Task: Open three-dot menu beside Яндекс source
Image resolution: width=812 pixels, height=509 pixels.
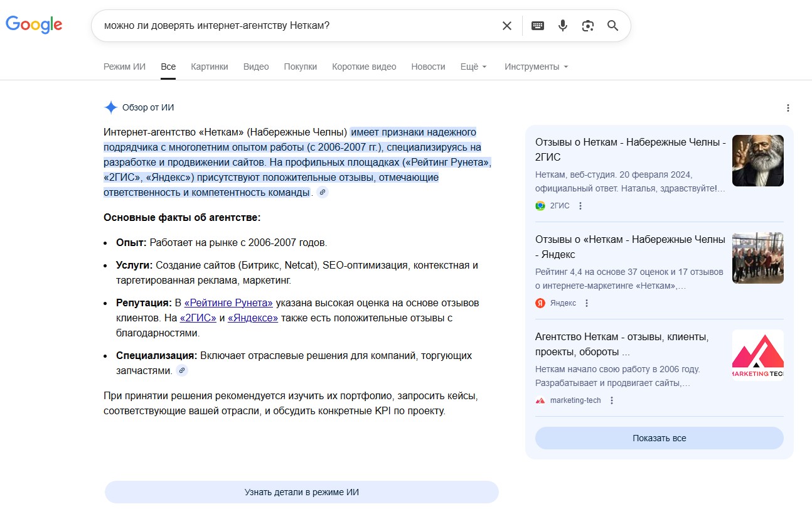Action: click(x=587, y=303)
